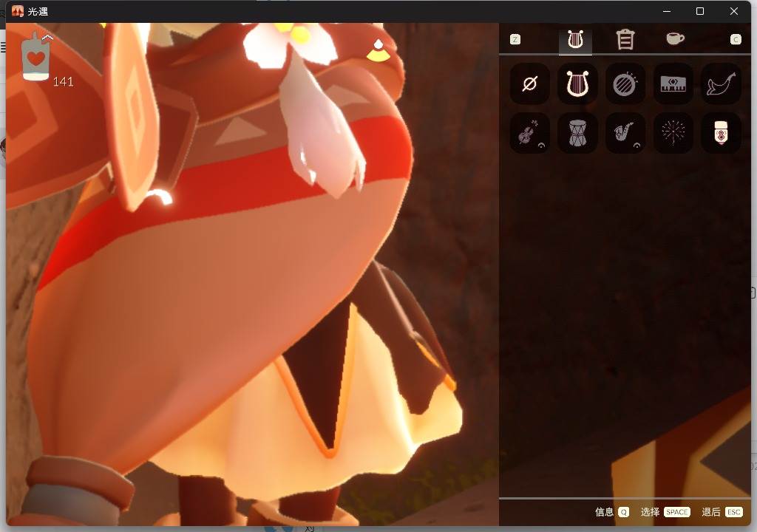Viewport: 757px width, 532px height.
Task: Open the cabinet props tab
Action: coord(625,40)
